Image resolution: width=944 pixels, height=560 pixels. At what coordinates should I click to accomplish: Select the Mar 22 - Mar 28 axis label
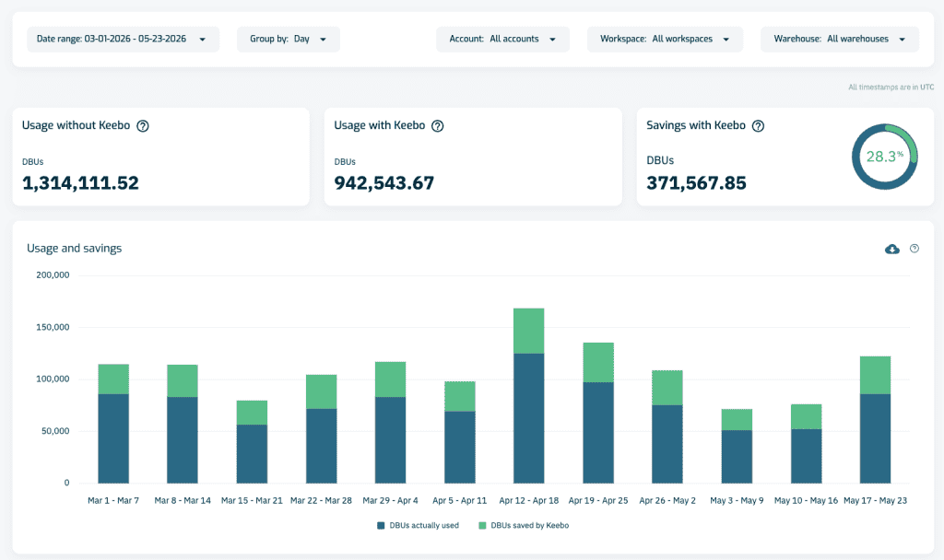(x=322, y=500)
